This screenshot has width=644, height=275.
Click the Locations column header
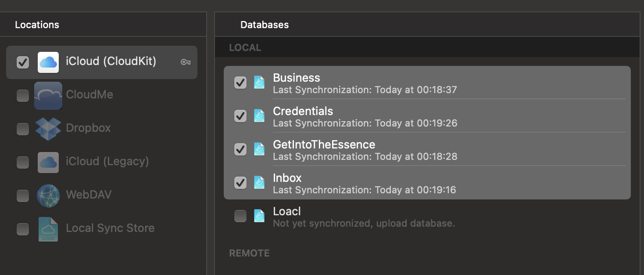[x=37, y=25]
